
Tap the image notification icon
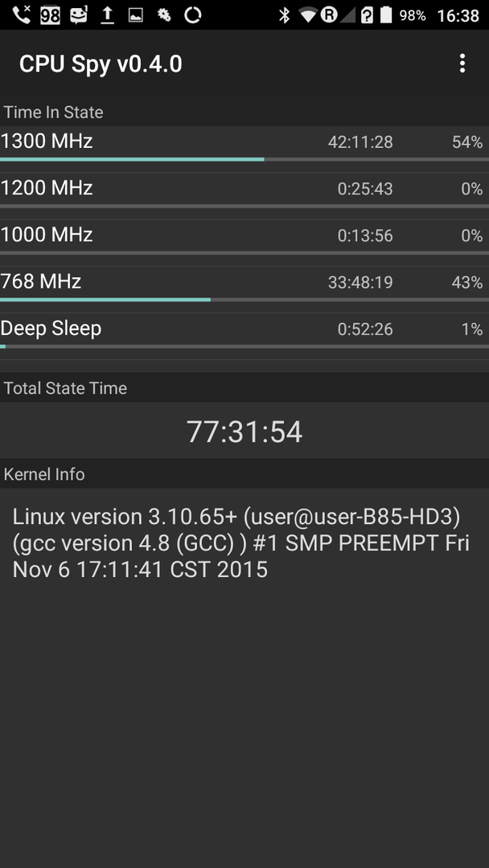coord(136,15)
